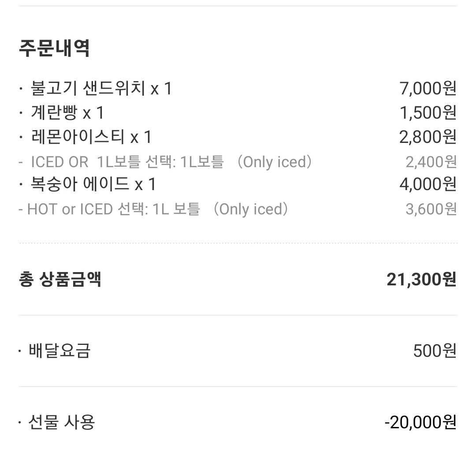Select the 주문내역 heading
The height and width of the screenshot is (449, 476).
pos(54,48)
